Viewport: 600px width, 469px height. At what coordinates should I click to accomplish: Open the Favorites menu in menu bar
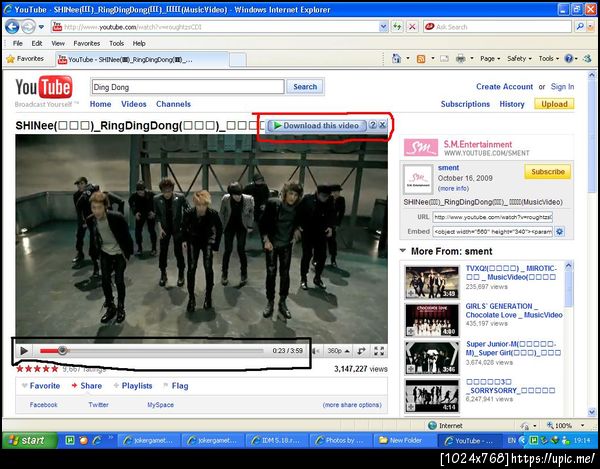86,43
